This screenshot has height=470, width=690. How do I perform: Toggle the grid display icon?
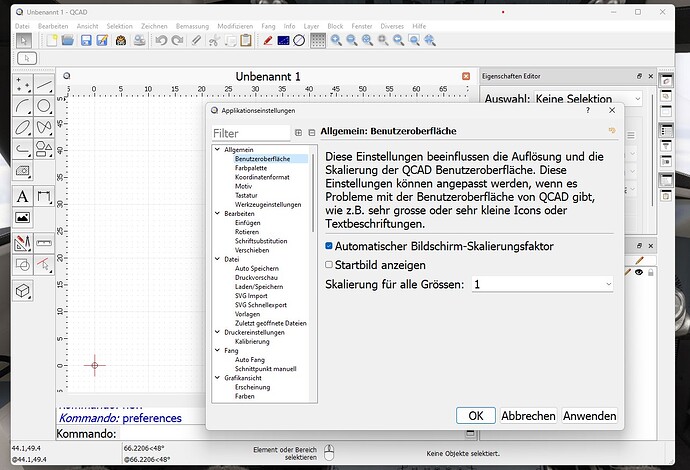click(x=318, y=40)
